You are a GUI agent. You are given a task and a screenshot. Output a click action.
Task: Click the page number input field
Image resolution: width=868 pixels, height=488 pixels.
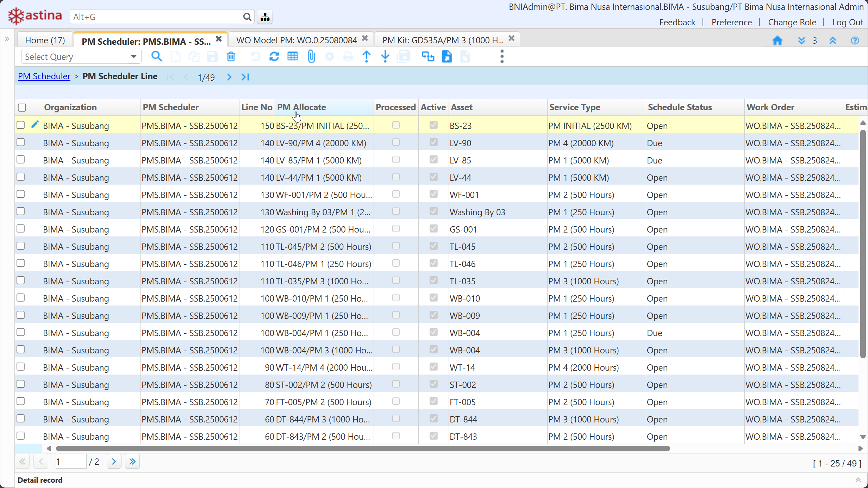pos(70,462)
